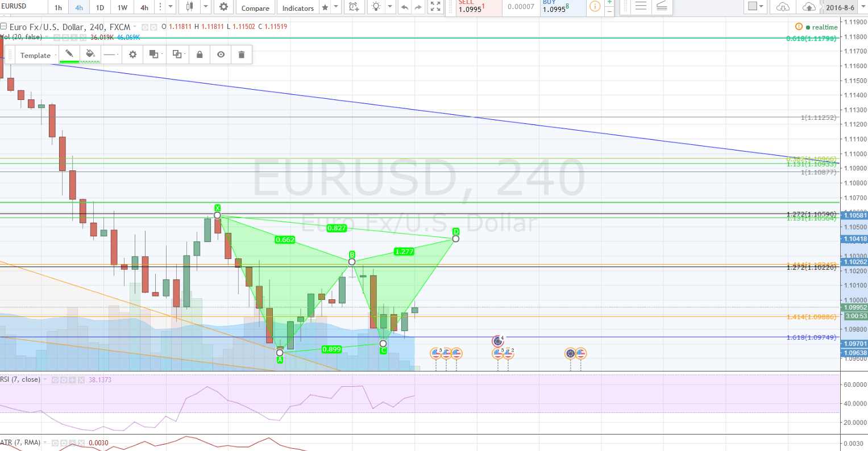This screenshot has height=451, width=868.
Task: Open drawing settings gear in floating toolbar
Action: coord(132,55)
